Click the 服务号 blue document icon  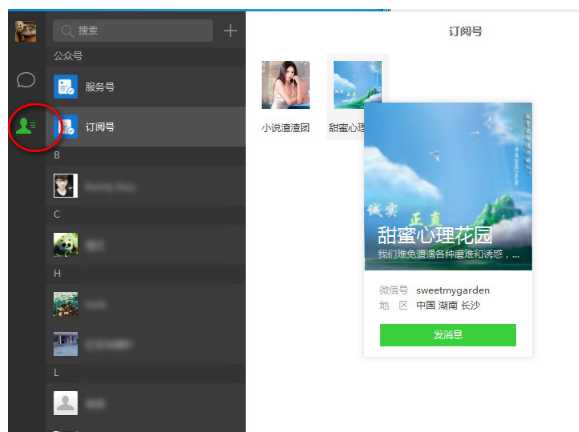point(66,87)
